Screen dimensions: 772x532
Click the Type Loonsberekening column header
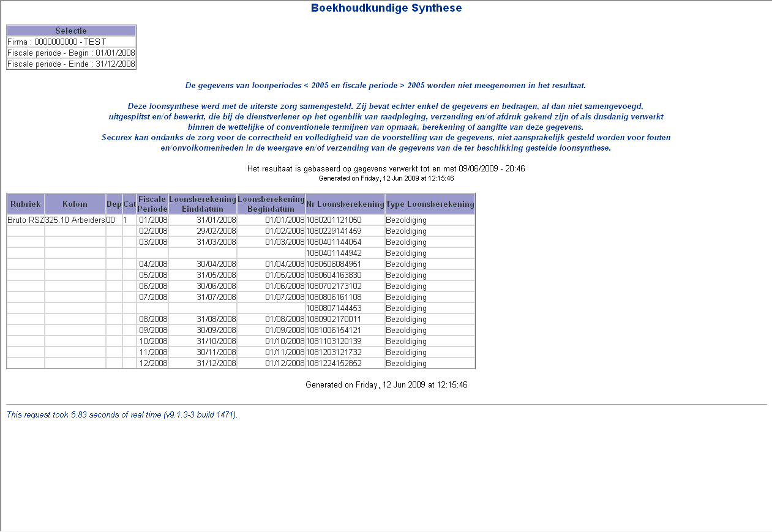pos(430,204)
